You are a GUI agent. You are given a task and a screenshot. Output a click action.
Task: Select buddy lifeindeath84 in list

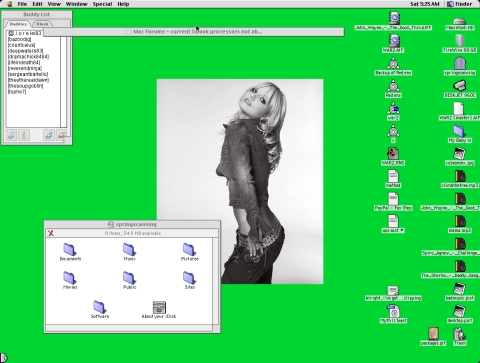pyautogui.click(x=24, y=62)
